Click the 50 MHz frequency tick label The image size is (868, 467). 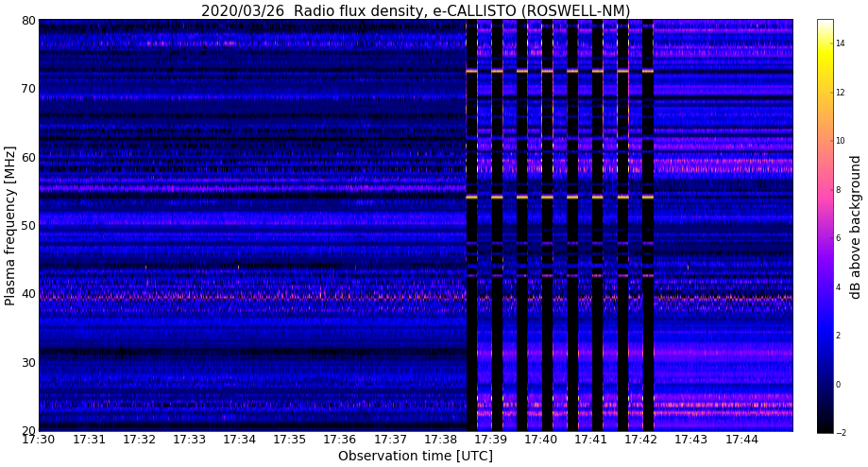28,226
